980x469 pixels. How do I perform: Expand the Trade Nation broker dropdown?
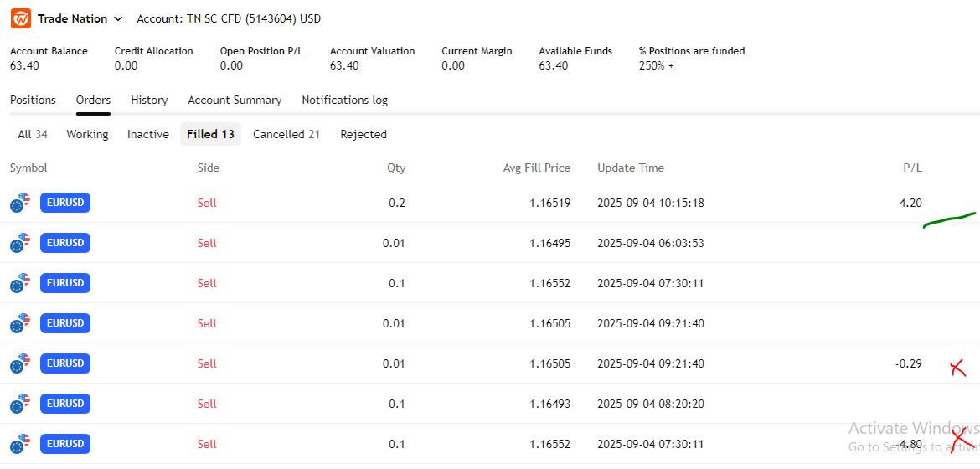coord(117,18)
